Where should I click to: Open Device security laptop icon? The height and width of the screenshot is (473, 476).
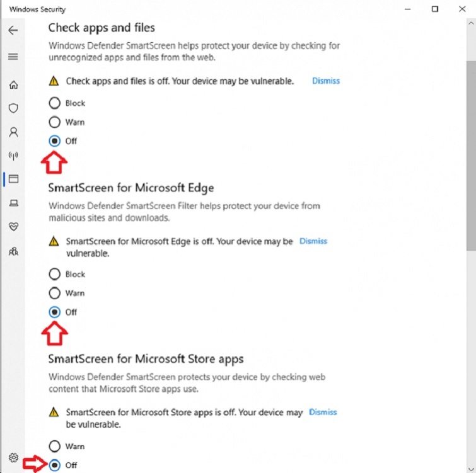(x=13, y=203)
